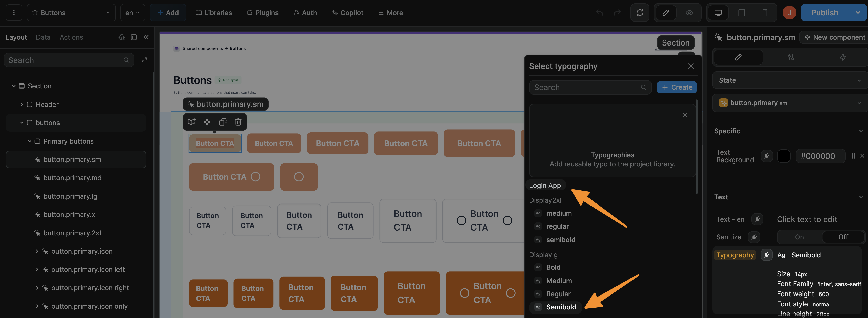The image size is (868, 318).
Task: Select tablet device preview icon
Action: coord(741,13)
